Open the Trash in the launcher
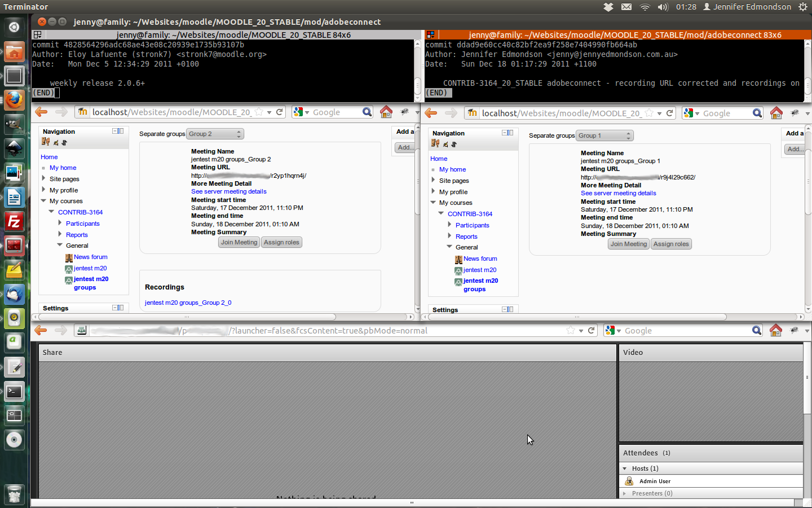This screenshot has height=508, width=812. coord(14,495)
